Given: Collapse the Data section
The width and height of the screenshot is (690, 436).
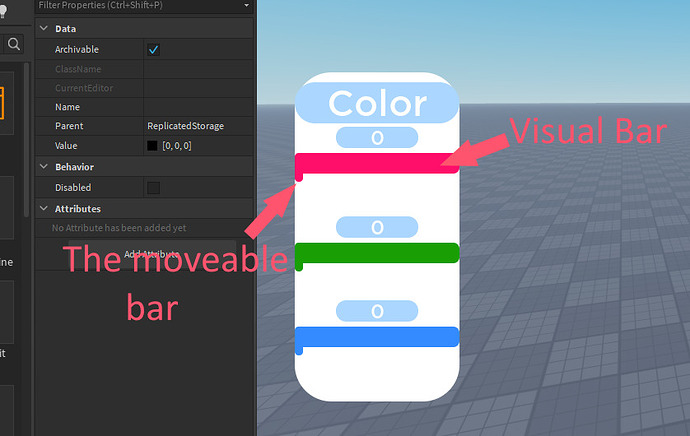Looking at the screenshot, I should point(44,29).
